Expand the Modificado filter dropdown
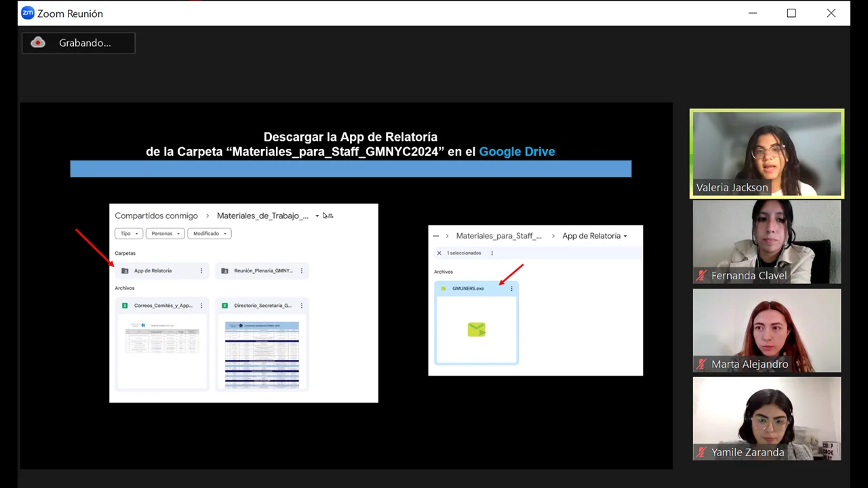Viewport: 868px width, 488px height. click(209, 234)
